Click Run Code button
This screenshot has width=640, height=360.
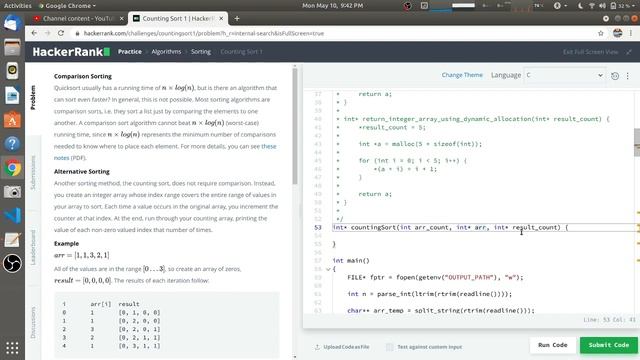point(553,345)
